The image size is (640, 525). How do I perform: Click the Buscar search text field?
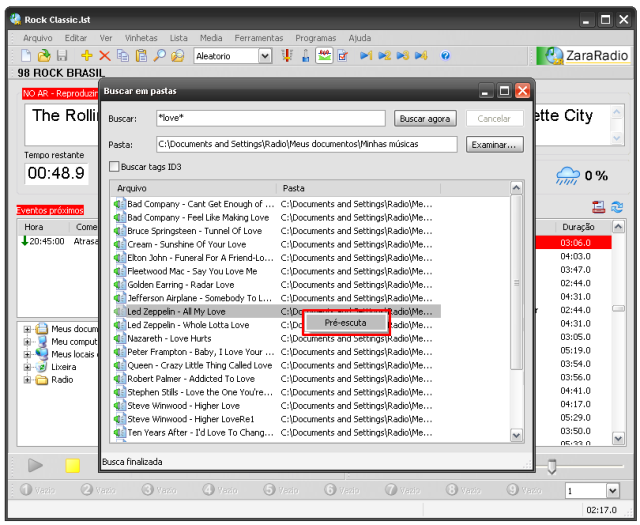tap(270, 118)
